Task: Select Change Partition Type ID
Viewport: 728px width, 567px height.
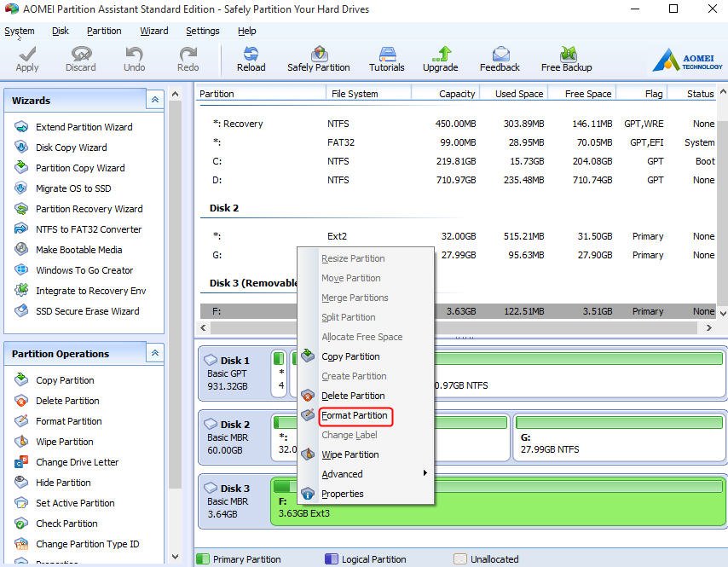Action: point(87,543)
